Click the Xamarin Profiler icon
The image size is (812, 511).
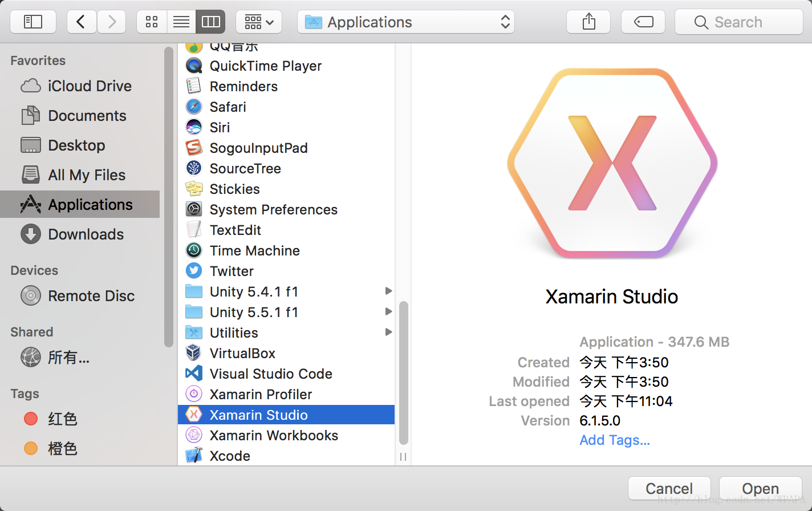coord(194,394)
